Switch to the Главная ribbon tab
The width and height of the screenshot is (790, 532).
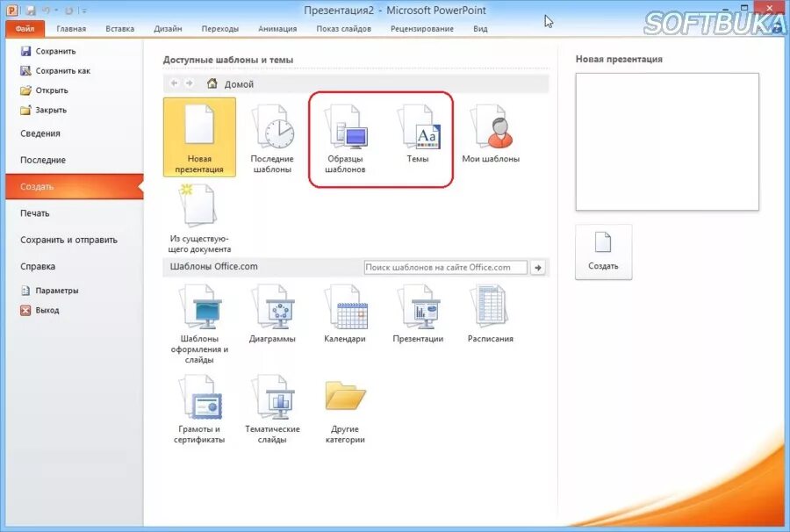71,29
